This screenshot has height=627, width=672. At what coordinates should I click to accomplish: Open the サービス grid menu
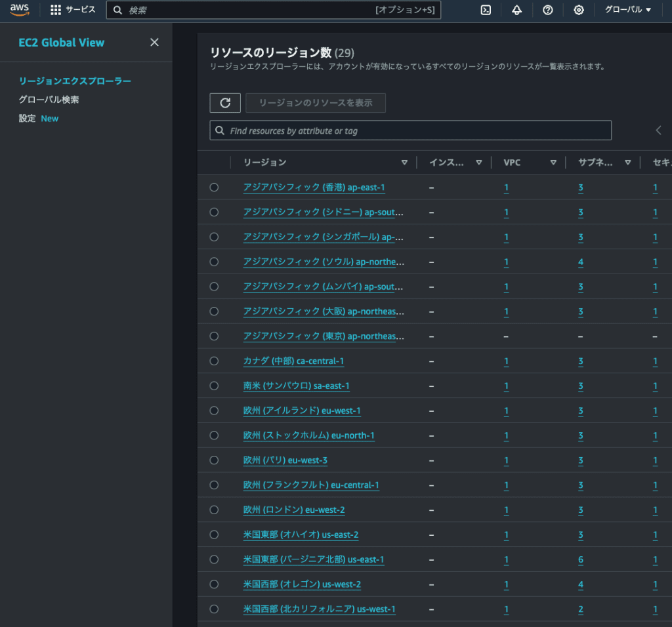pos(73,10)
